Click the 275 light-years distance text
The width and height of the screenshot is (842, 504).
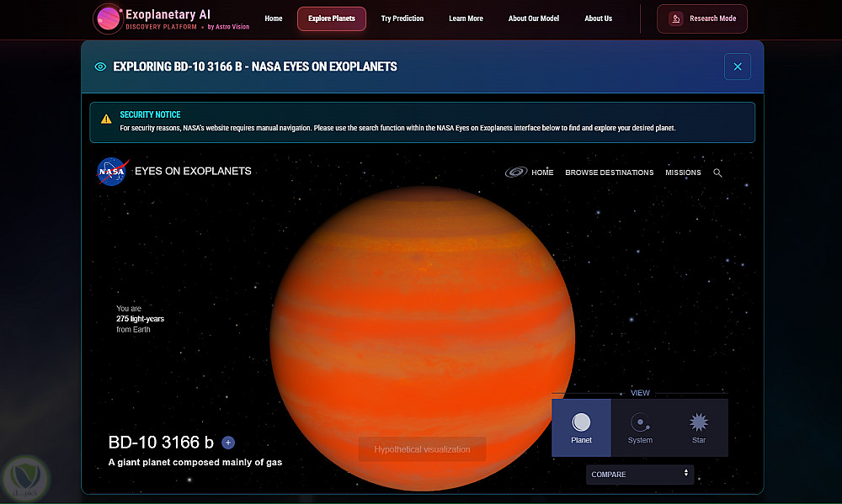point(140,319)
